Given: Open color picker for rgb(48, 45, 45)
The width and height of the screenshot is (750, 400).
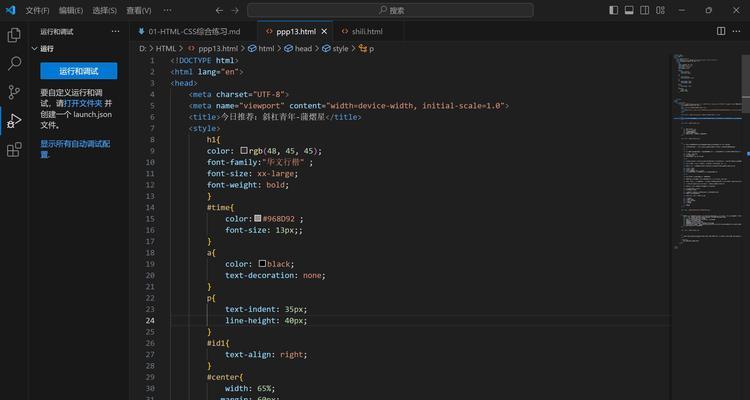Looking at the screenshot, I should (244, 151).
